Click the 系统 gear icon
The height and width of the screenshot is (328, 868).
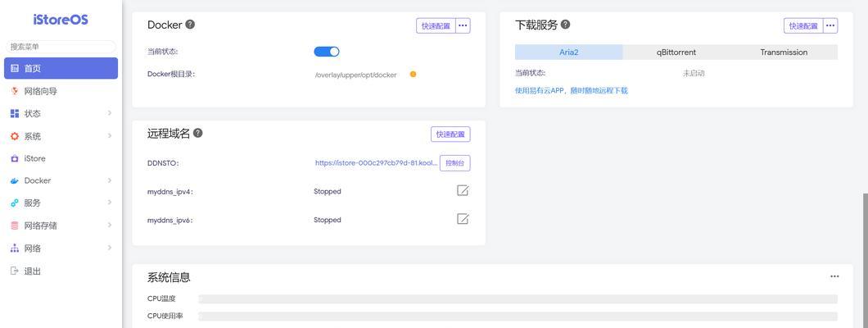[15, 136]
